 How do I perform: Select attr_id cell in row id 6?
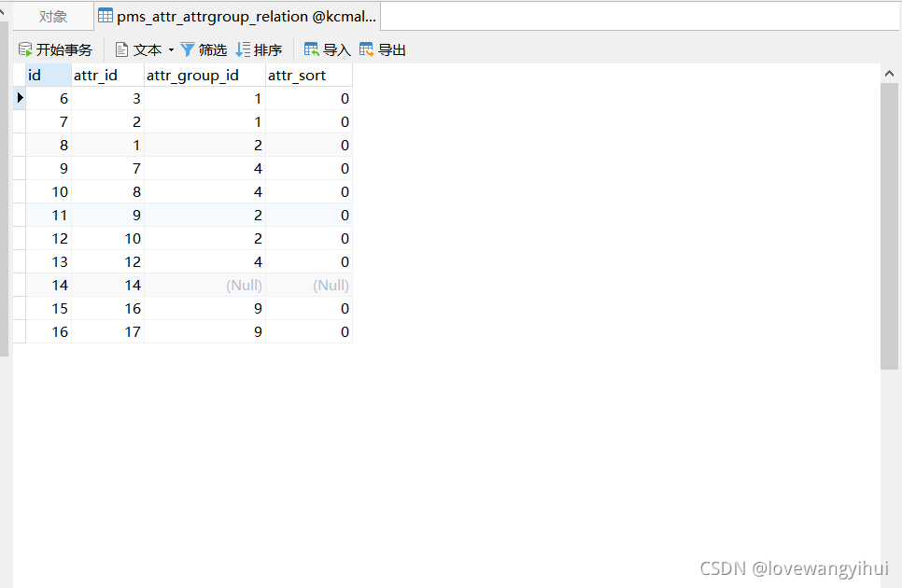(107, 99)
